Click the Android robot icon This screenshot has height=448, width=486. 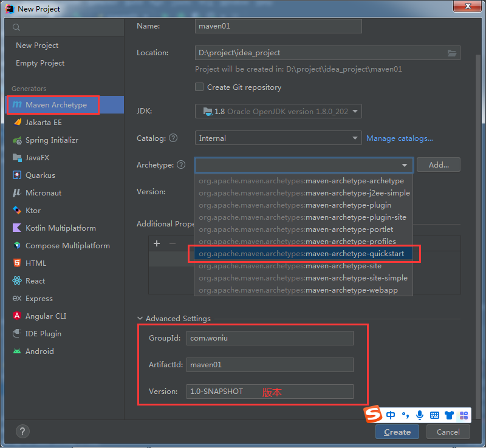click(17, 351)
